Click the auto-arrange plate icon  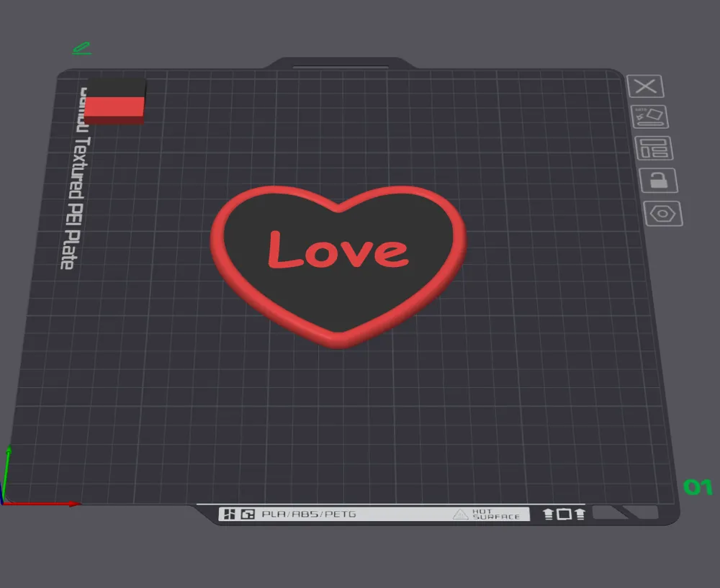tap(650, 117)
